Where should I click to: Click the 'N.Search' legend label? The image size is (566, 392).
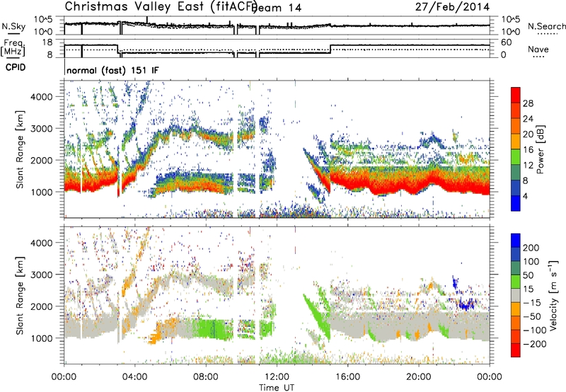click(x=546, y=26)
